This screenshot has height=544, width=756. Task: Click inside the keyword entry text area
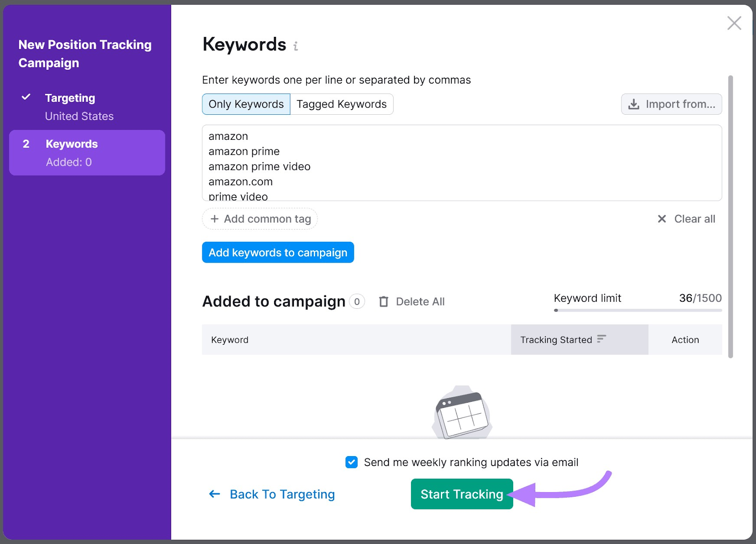[x=462, y=163]
